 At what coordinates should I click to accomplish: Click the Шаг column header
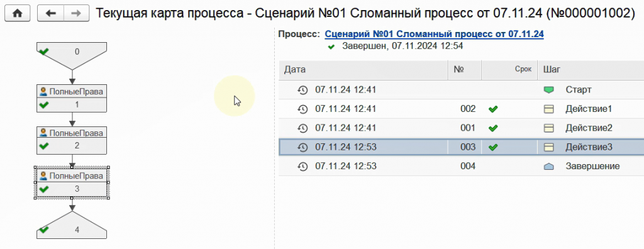click(x=591, y=70)
